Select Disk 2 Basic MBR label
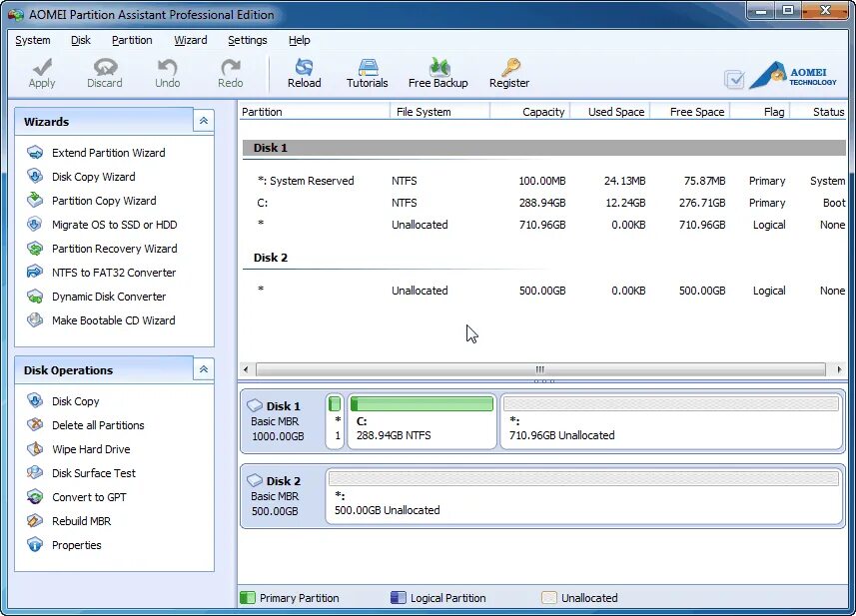 tap(282, 496)
